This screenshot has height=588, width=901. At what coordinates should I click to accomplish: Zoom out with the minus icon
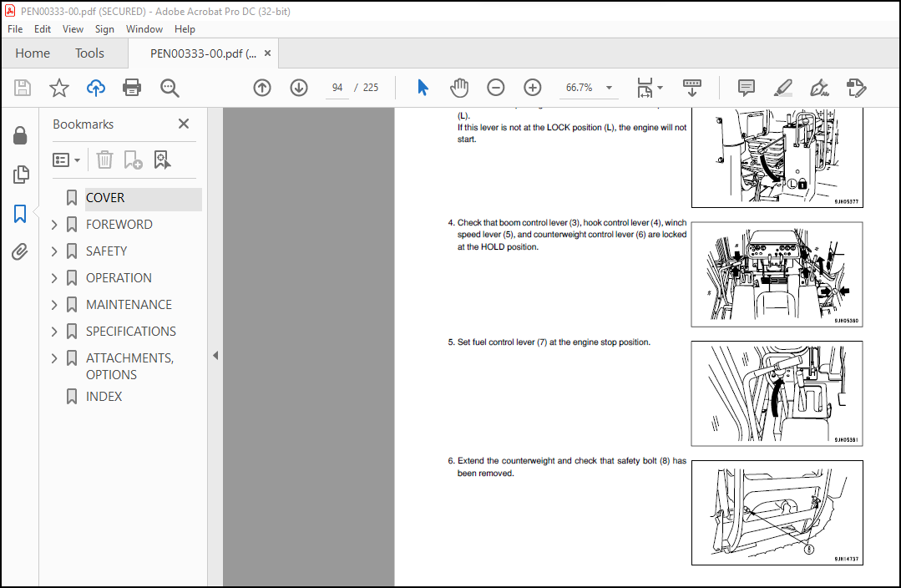[x=495, y=88]
